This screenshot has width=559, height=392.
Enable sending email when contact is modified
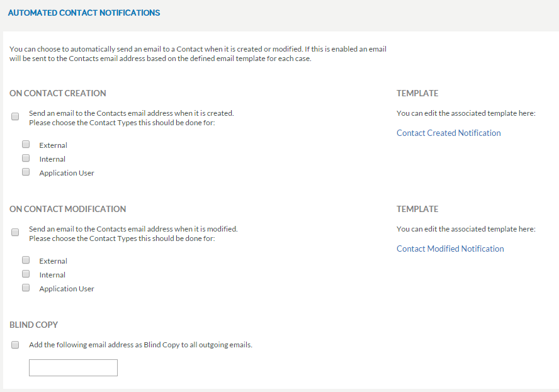click(x=15, y=232)
